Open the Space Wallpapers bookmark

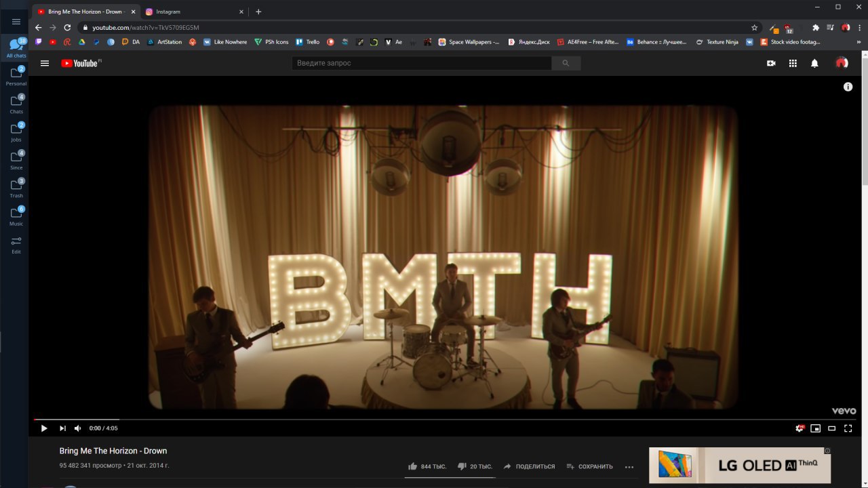469,42
